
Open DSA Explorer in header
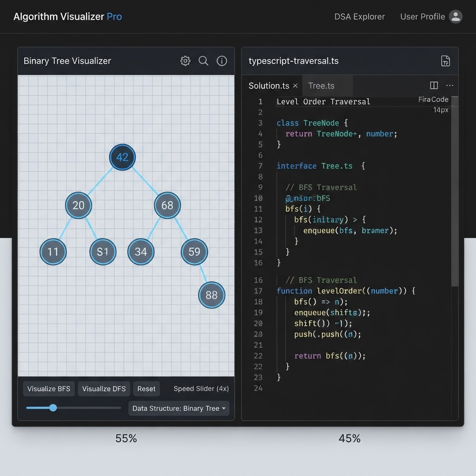pos(359,17)
